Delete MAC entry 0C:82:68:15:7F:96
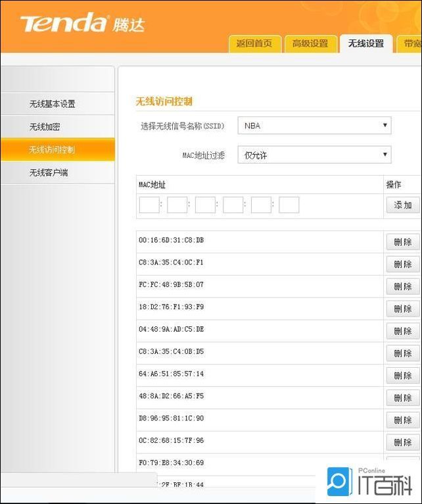The width and height of the screenshot is (422, 504). (403, 442)
